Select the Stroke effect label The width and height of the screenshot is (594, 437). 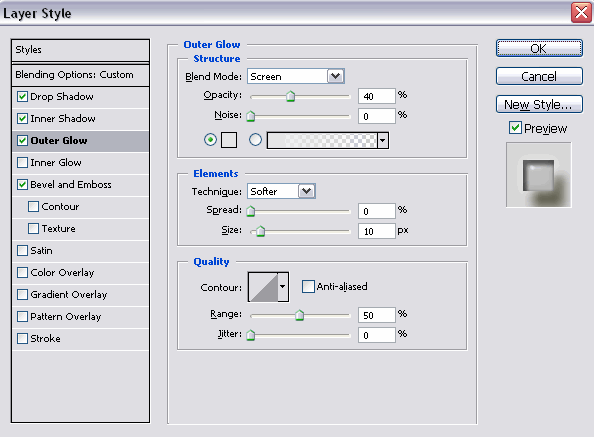tap(45, 338)
